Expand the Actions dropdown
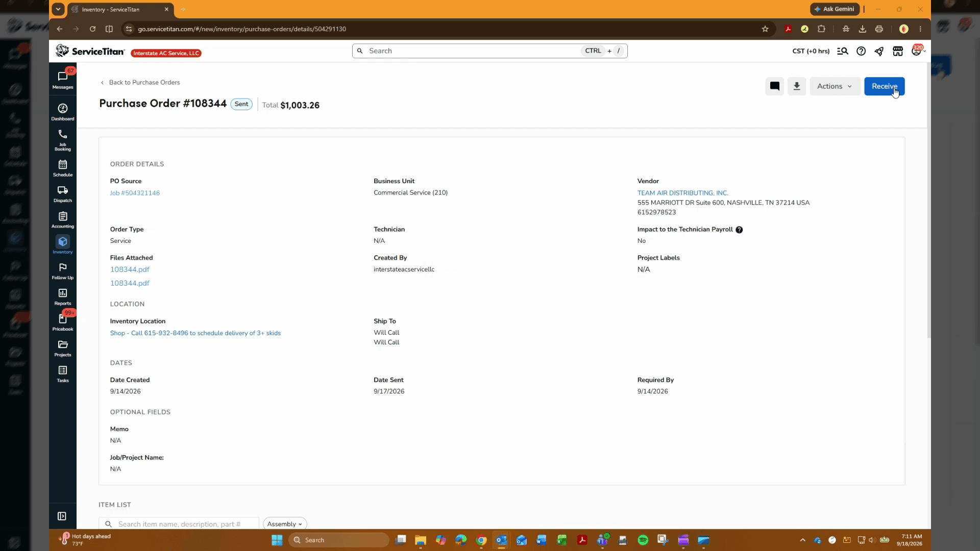The height and width of the screenshot is (551, 980). 835,86
